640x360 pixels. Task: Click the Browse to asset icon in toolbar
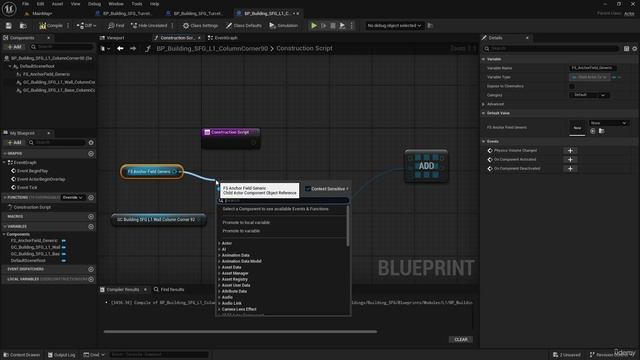[23, 26]
